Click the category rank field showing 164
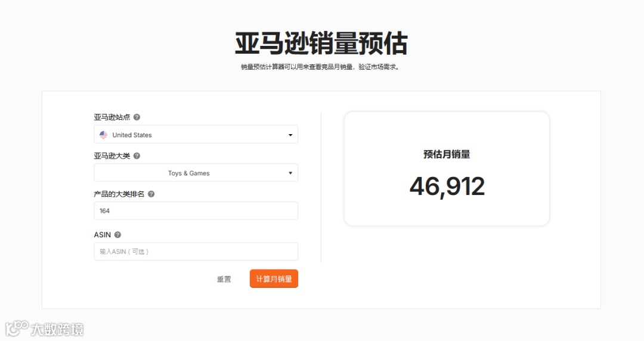The height and width of the screenshot is (341, 644). click(x=196, y=211)
